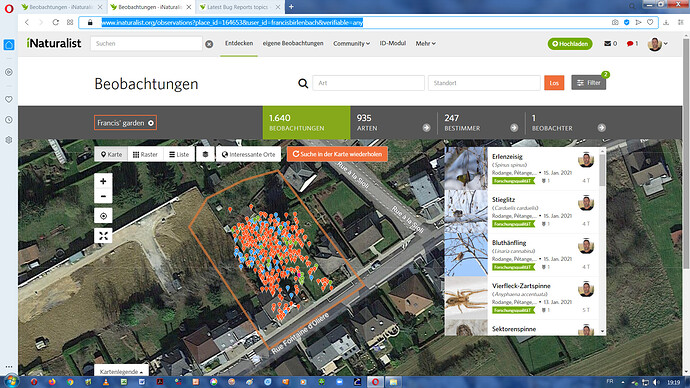
Task: Zoom out of the map
Action: click(103, 197)
